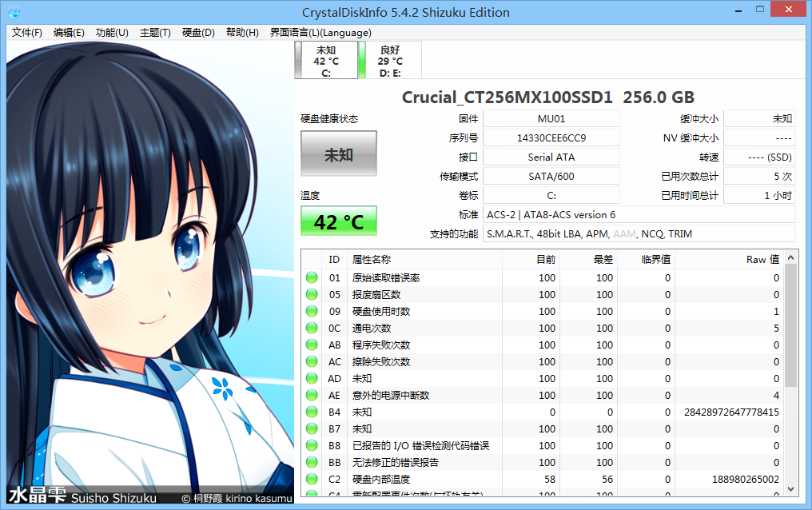This screenshot has height=510, width=812.
Task: Click the 最差 column header
Action: click(589, 260)
